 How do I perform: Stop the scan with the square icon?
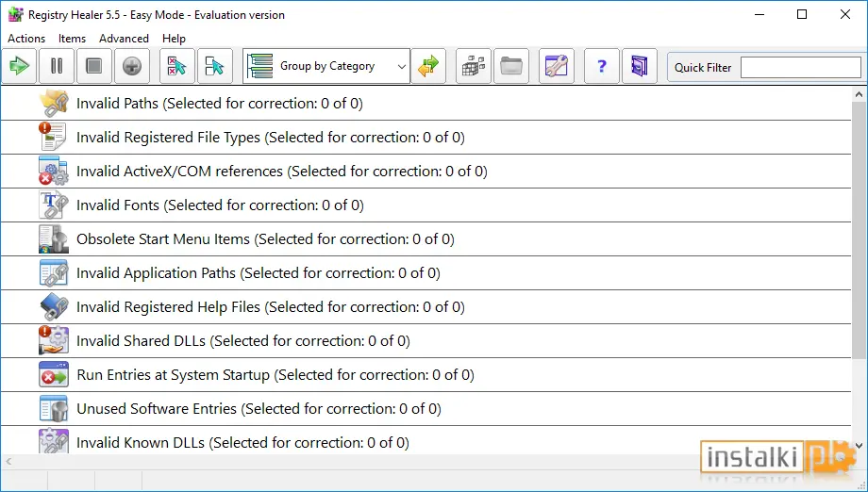coord(94,66)
